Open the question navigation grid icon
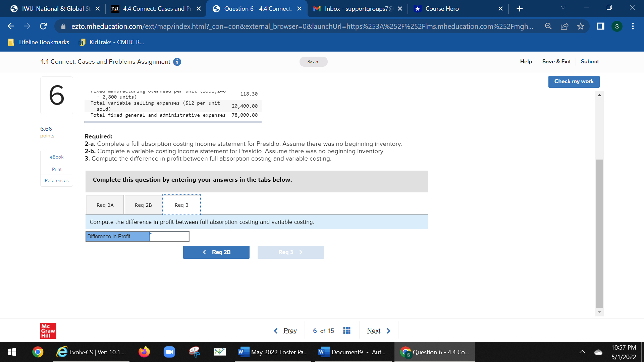The image size is (644, 362). click(347, 330)
